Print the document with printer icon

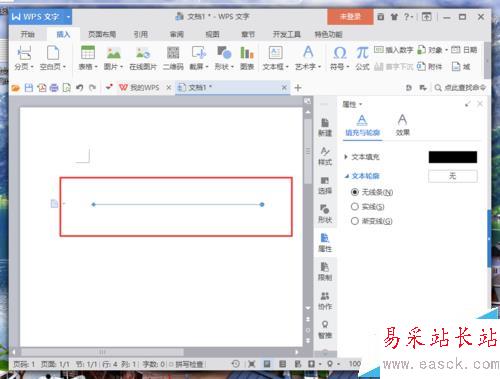(54, 88)
